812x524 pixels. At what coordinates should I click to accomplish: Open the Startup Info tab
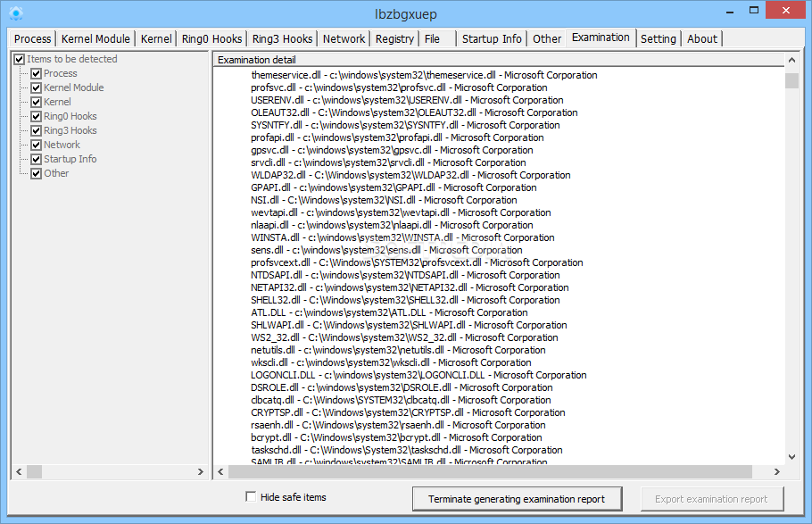click(x=492, y=39)
